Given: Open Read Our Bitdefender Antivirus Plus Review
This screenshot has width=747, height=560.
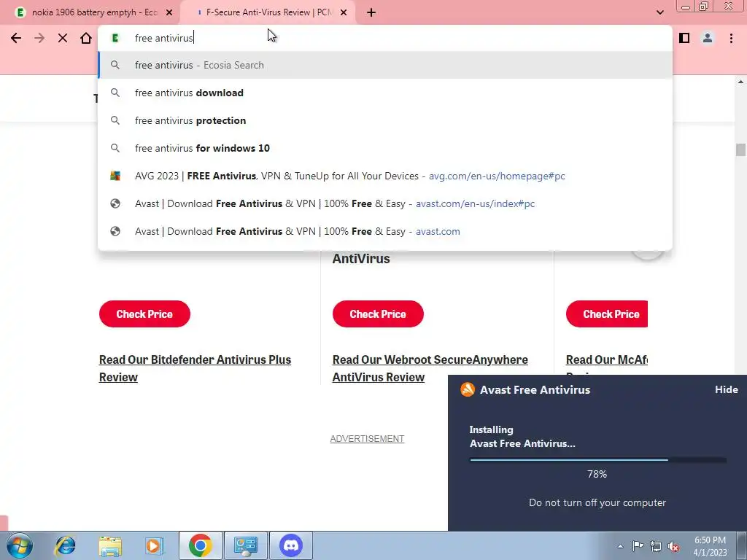Looking at the screenshot, I should point(195,368).
